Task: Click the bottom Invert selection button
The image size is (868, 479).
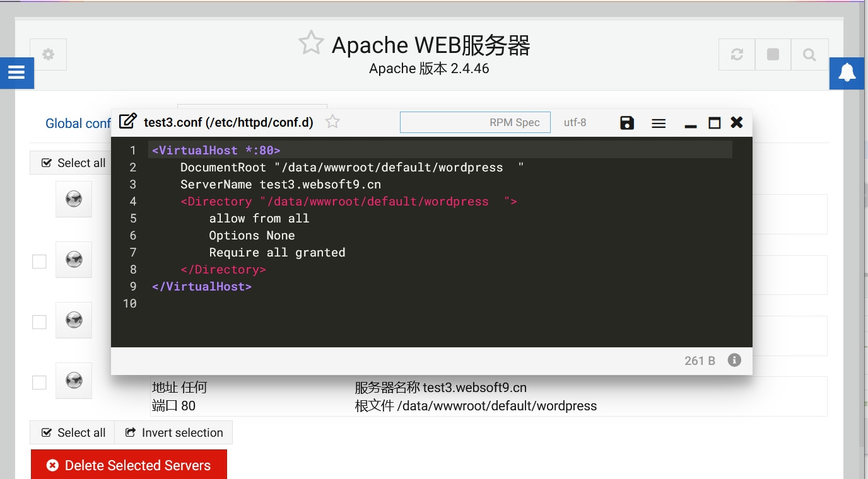Action: click(x=173, y=433)
